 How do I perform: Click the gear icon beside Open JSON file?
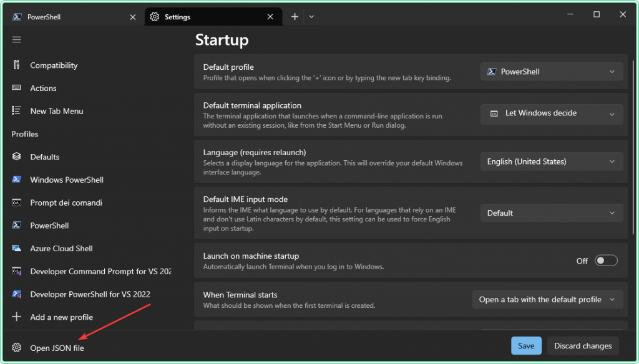point(15,348)
